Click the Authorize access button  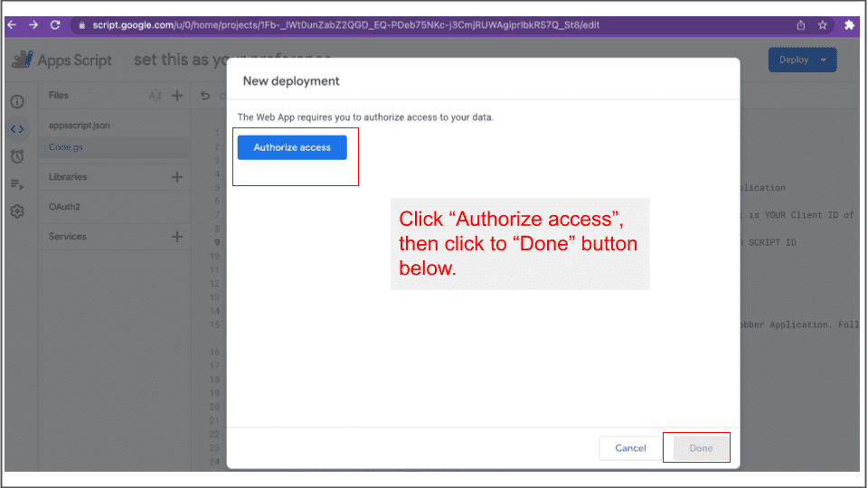(292, 147)
